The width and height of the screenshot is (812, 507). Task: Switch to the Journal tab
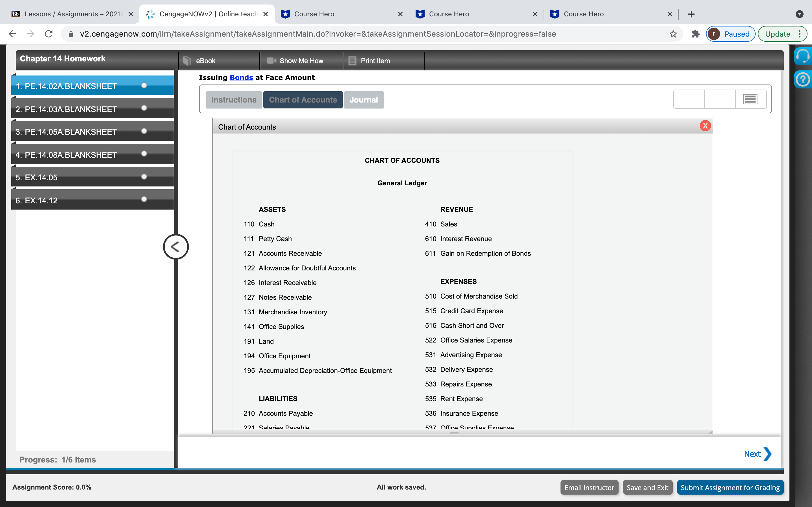point(363,100)
